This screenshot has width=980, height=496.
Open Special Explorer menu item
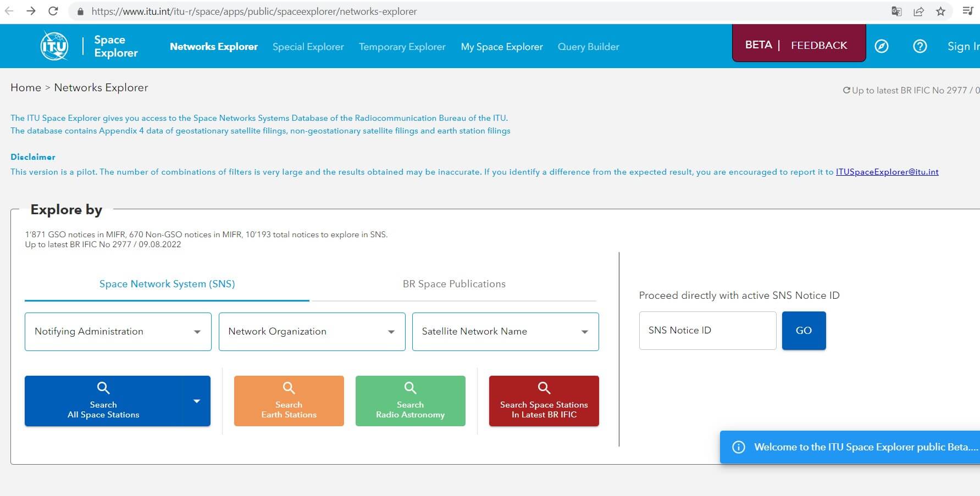[308, 47]
